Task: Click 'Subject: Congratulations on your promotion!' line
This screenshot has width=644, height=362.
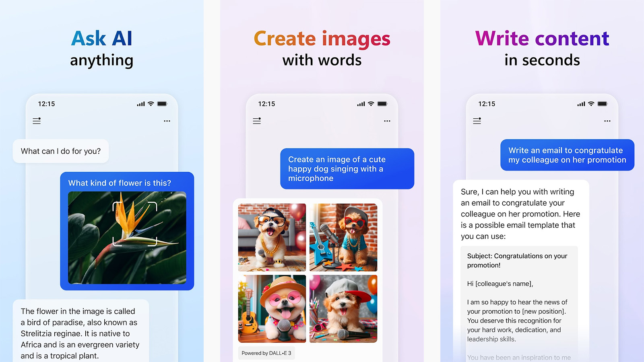Action: pos(517,261)
